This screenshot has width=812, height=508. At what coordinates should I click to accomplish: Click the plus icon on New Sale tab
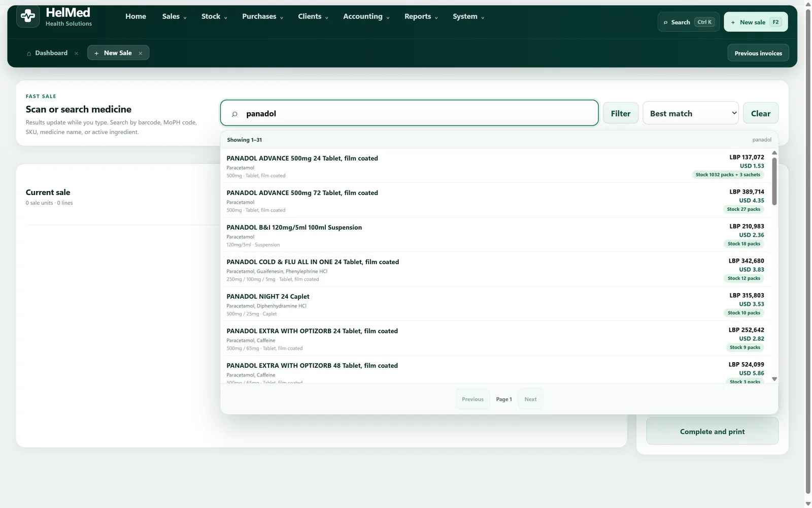click(96, 53)
